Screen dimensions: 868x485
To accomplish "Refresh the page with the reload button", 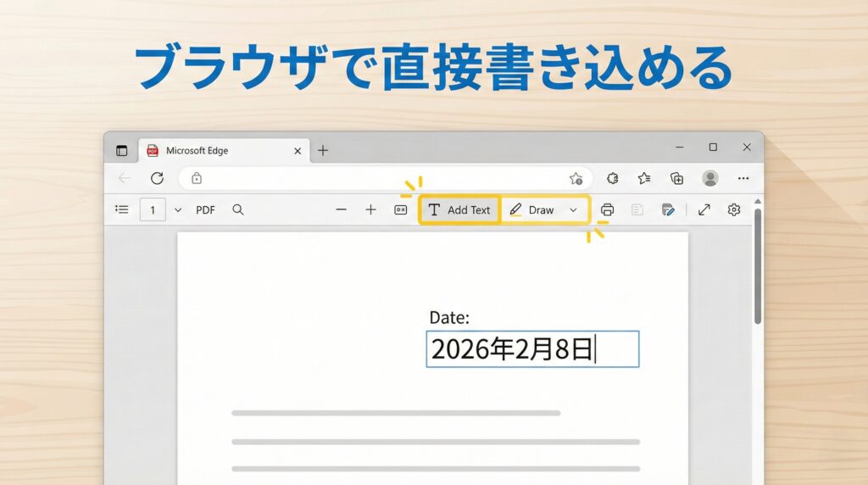I will (x=157, y=178).
